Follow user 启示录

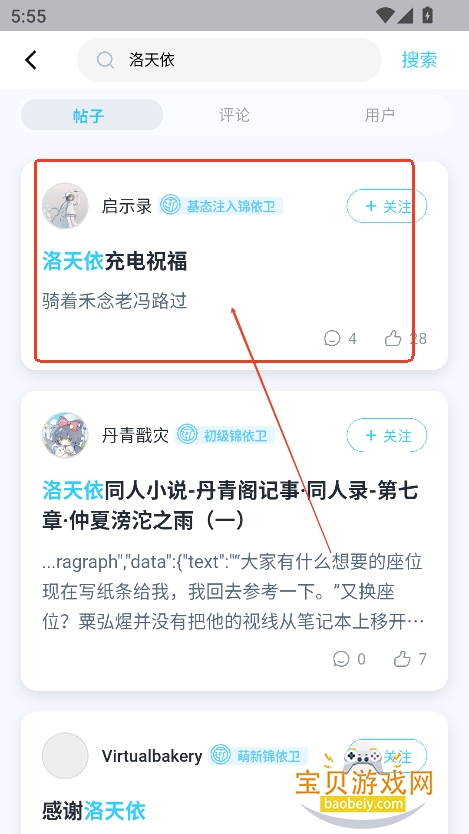tap(387, 206)
